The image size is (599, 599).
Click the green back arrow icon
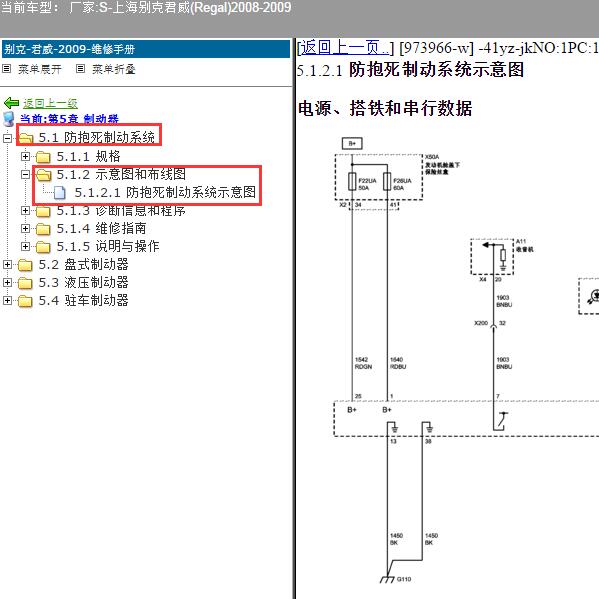tap(11, 103)
